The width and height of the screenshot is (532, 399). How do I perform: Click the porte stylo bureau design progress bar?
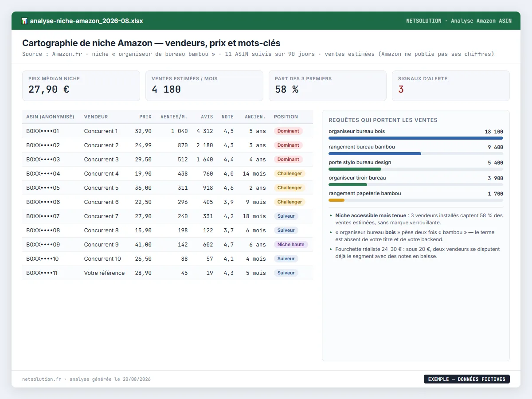point(416,169)
